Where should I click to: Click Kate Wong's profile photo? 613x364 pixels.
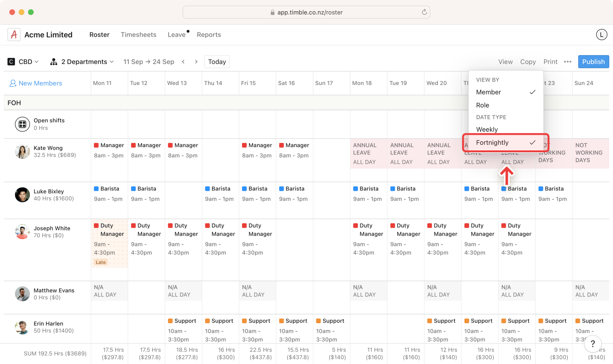[22, 152]
